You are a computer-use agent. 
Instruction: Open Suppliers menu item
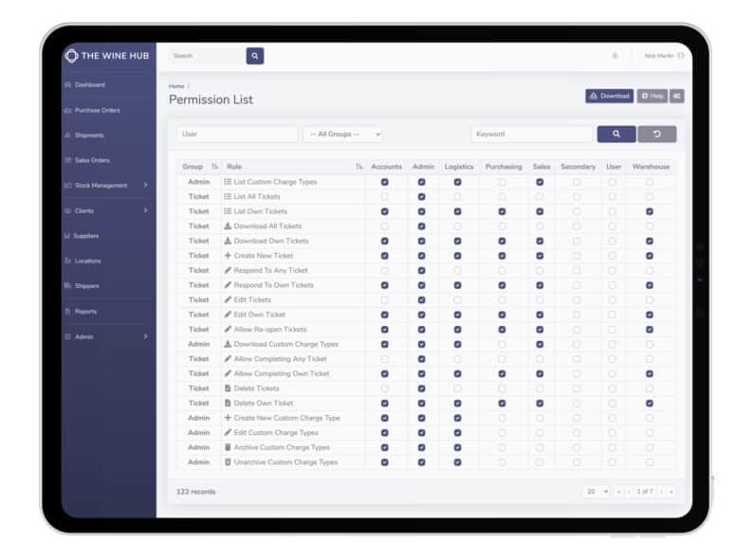(x=86, y=236)
